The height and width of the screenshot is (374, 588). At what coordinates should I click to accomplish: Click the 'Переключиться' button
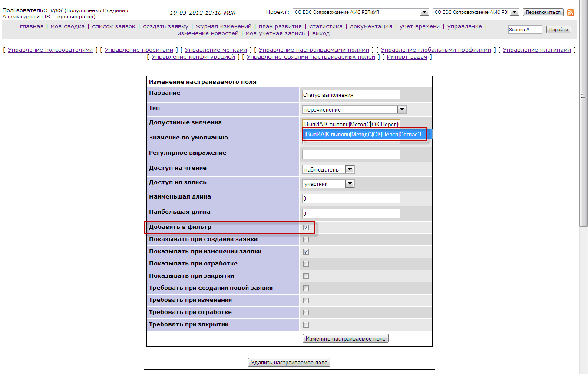tap(543, 12)
